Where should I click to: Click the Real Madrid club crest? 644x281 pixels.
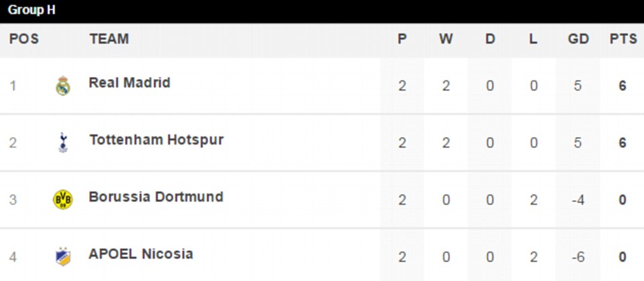pos(63,86)
